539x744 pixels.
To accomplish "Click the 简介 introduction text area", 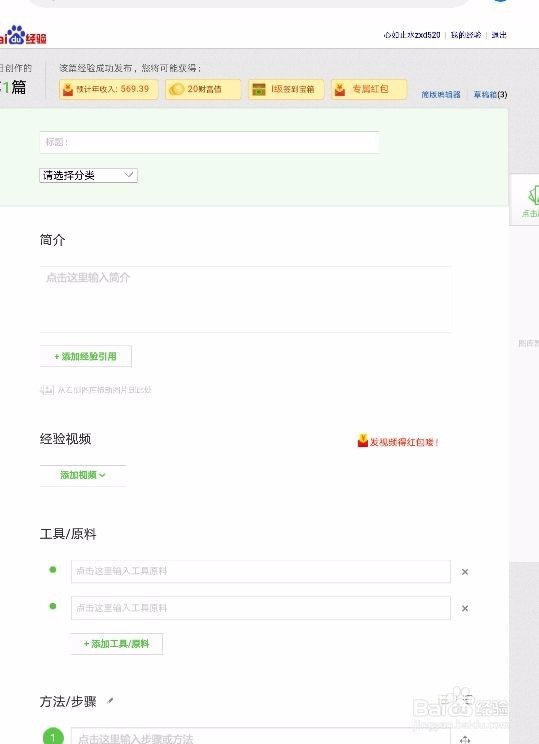I will coord(245,299).
